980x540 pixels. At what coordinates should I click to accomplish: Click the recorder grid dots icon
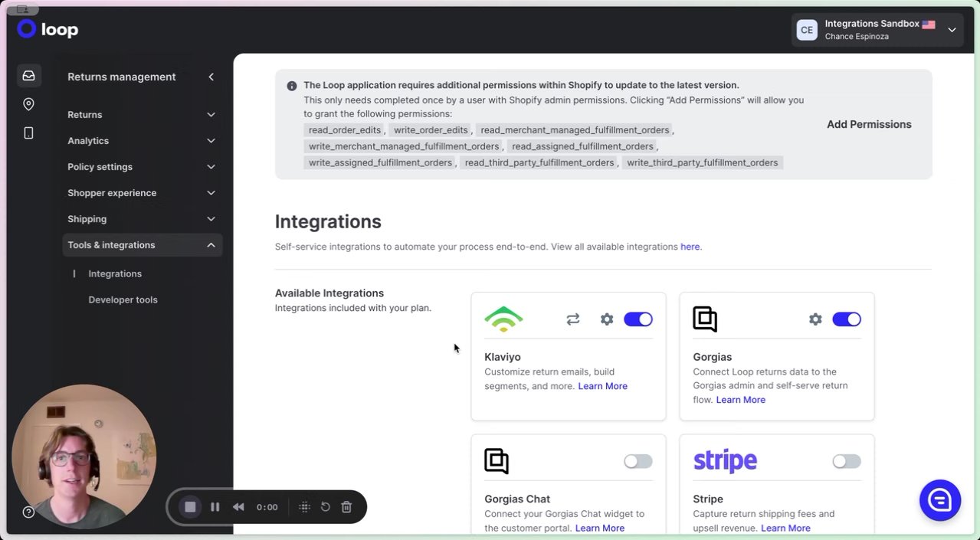click(304, 507)
